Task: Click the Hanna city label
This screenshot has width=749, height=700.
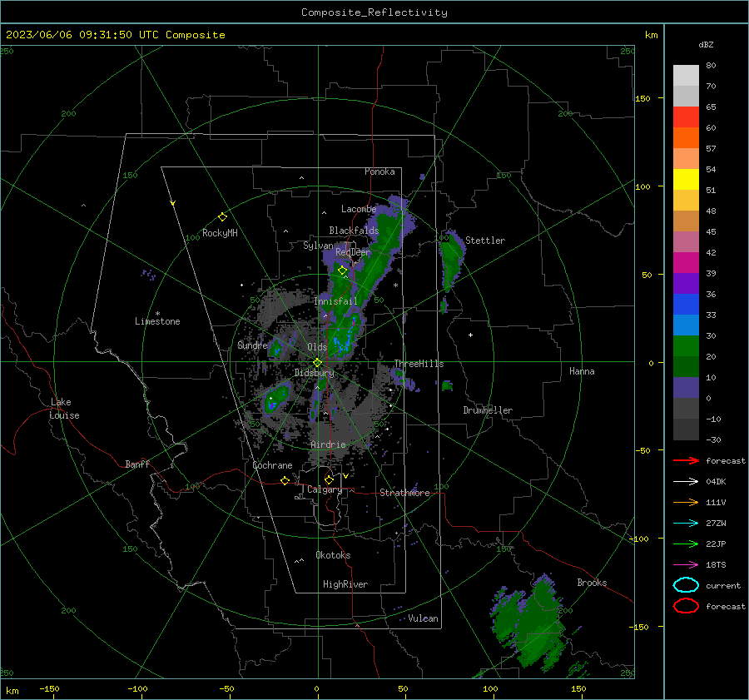Action: tap(582, 371)
